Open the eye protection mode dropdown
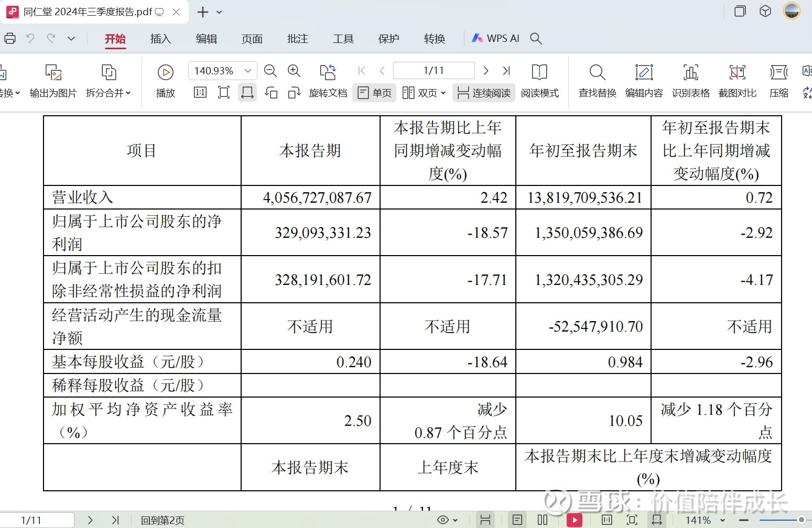This screenshot has height=528, width=812. [448, 520]
